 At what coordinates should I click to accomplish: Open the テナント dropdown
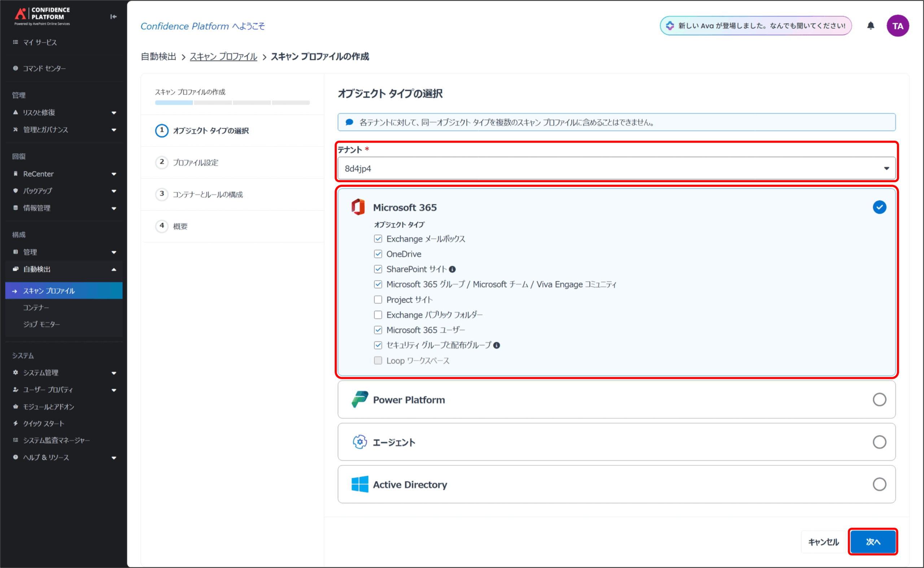click(x=616, y=168)
